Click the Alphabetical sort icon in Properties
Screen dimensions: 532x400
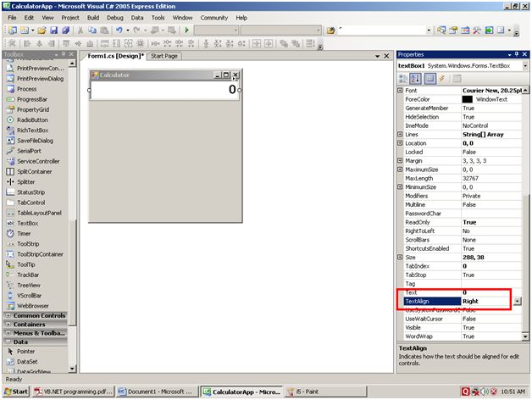(x=415, y=79)
